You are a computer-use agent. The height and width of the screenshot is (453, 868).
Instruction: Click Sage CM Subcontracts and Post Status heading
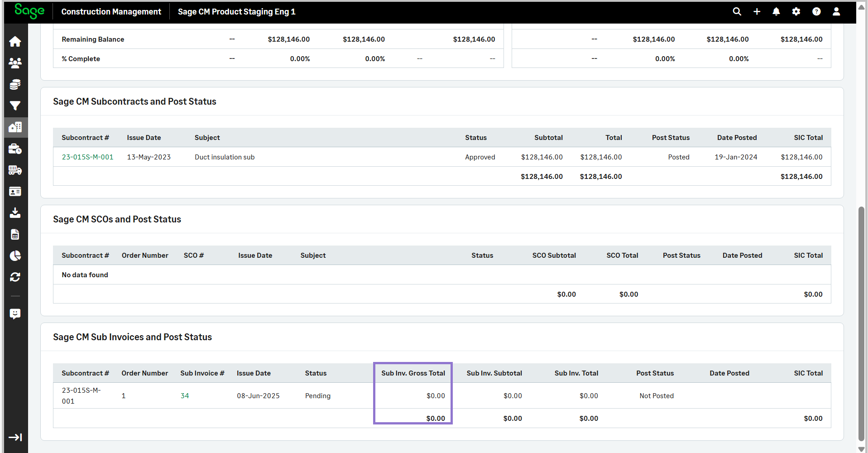[134, 101]
